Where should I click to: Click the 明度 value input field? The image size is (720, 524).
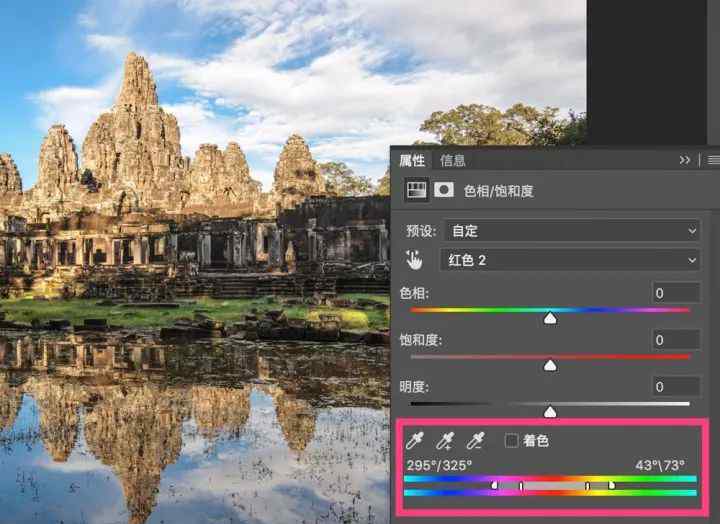676,387
